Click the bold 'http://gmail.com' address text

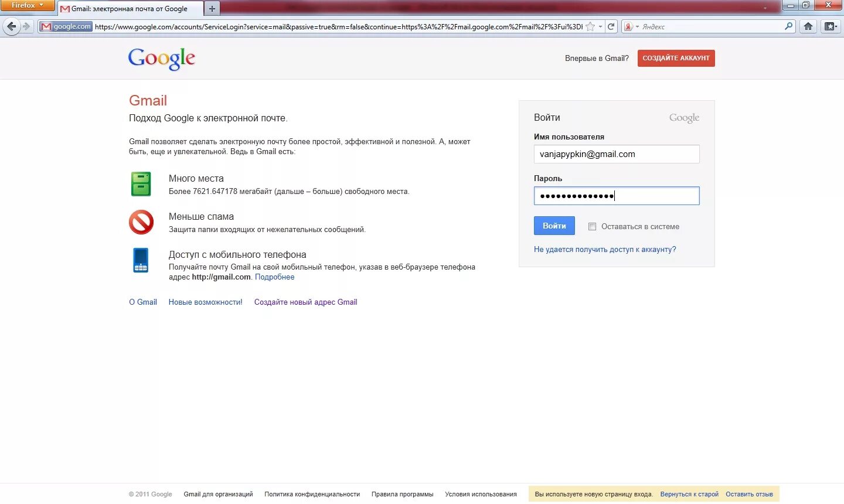tap(222, 277)
